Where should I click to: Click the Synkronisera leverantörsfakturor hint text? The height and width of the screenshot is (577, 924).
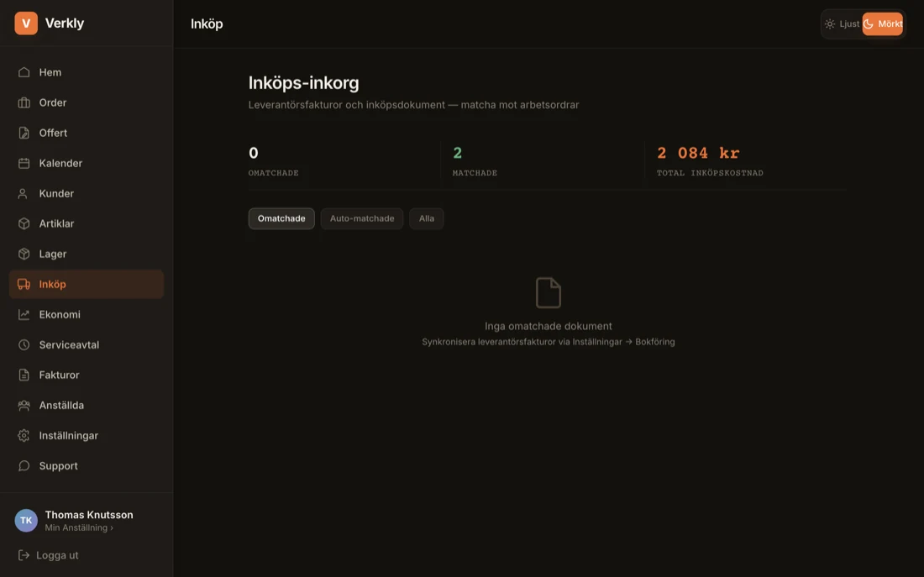(549, 342)
